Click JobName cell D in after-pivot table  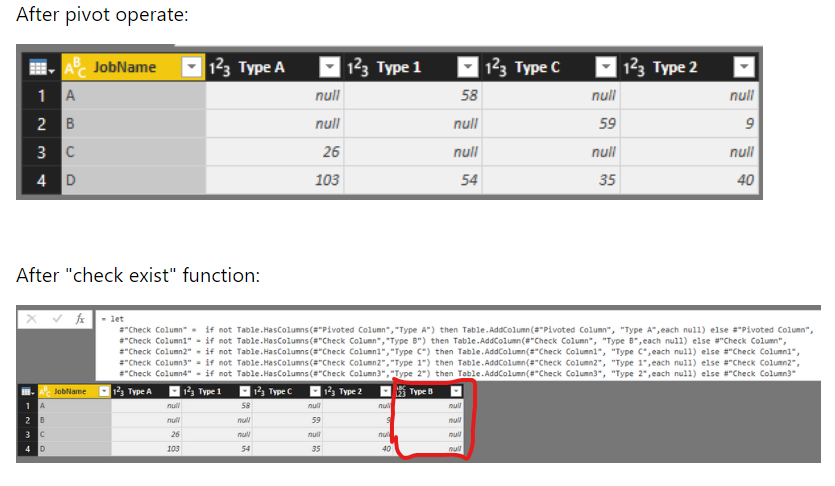[133, 180]
